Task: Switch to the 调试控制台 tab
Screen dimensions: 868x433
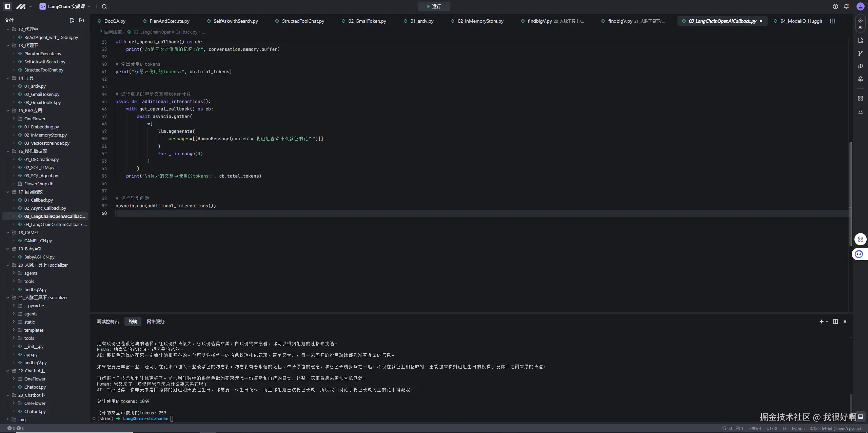Action: click(x=108, y=322)
